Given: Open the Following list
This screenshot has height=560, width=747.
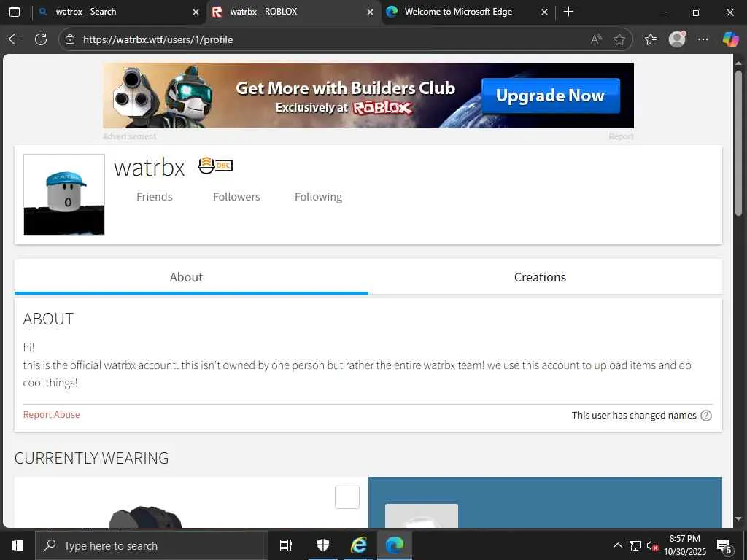Looking at the screenshot, I should tap(318, 197).
